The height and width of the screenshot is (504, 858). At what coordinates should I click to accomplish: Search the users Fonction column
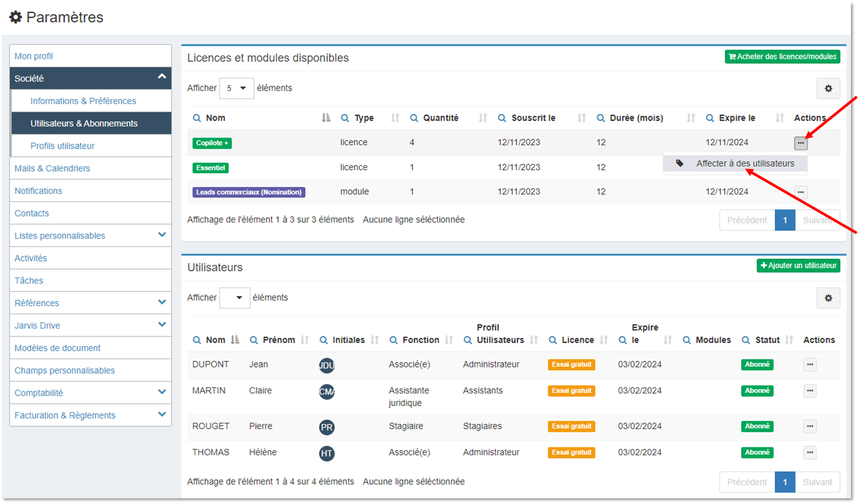(393, 340)
